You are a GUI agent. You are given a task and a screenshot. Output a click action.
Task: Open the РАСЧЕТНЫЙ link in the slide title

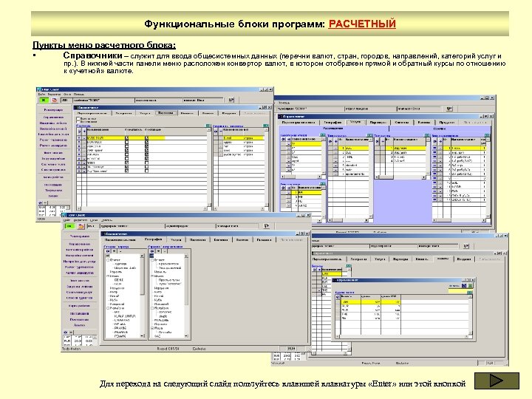point(361,24)
